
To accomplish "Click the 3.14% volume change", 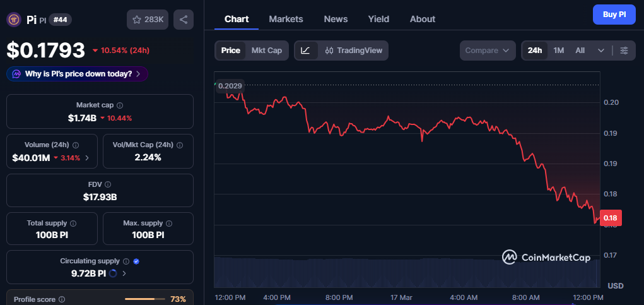I will click(67, 157).
